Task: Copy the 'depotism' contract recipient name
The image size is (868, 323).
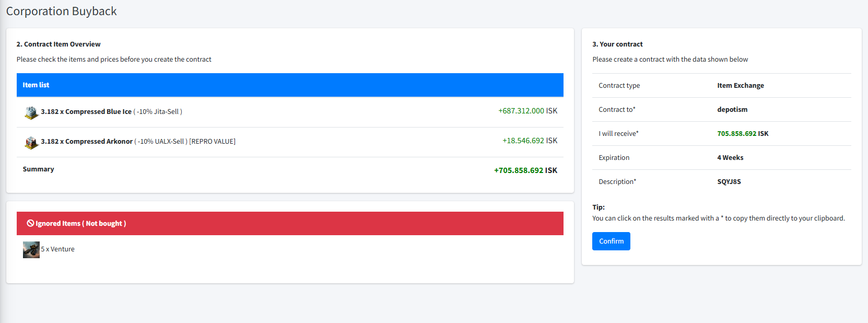Action: (x=732, y=110)
